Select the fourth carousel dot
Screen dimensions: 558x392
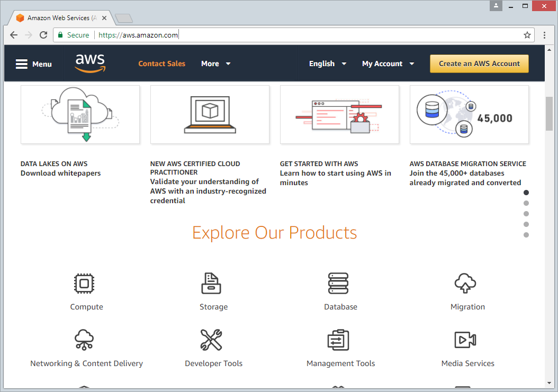tap(526, 224)
